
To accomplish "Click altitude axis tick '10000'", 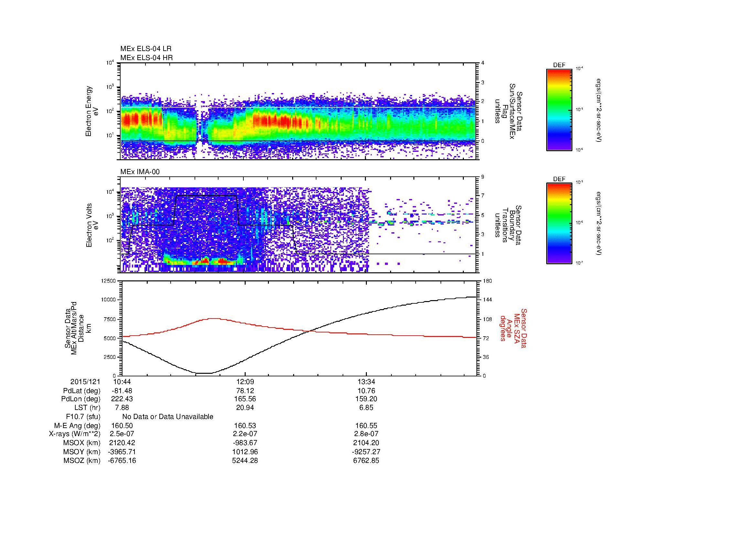I will click(x=109, y=300).
